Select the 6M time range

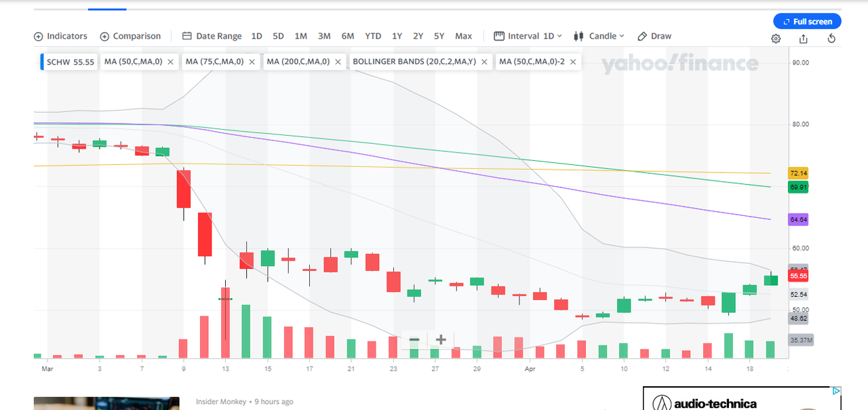(x=347, y=36)
